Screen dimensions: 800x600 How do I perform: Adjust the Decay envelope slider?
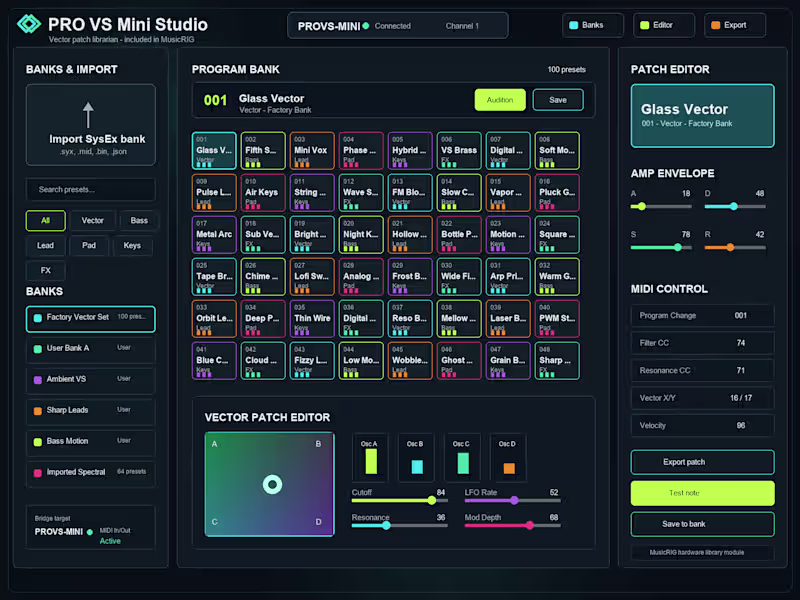735,207
